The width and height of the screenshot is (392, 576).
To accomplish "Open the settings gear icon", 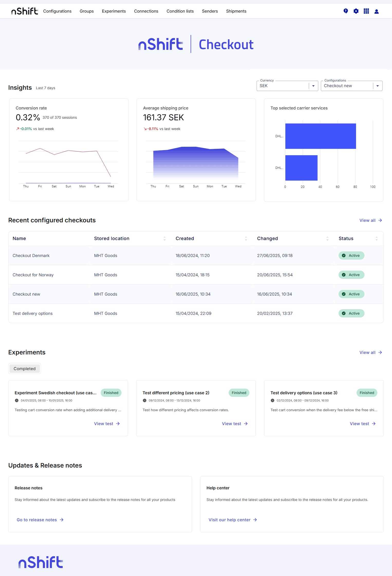I will tap(356, 11).
